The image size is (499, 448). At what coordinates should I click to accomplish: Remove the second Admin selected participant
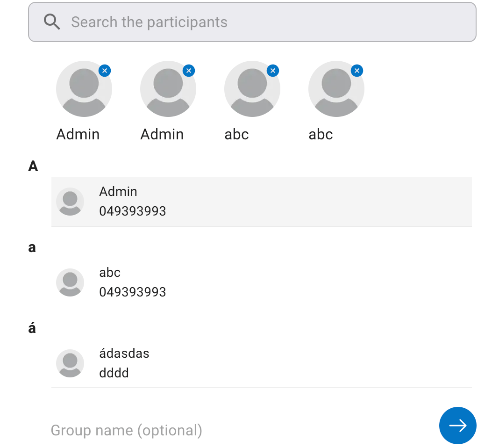[x=189, y=71]
